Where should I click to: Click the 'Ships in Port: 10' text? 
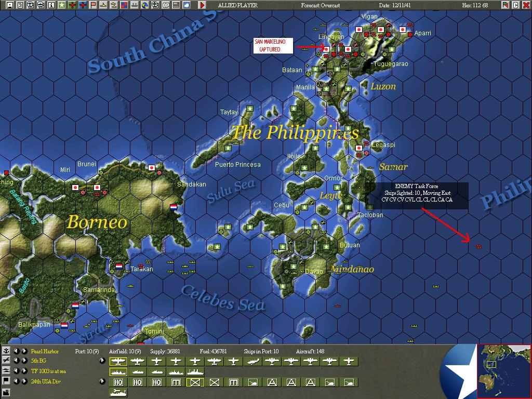click(x=261, y=351)
